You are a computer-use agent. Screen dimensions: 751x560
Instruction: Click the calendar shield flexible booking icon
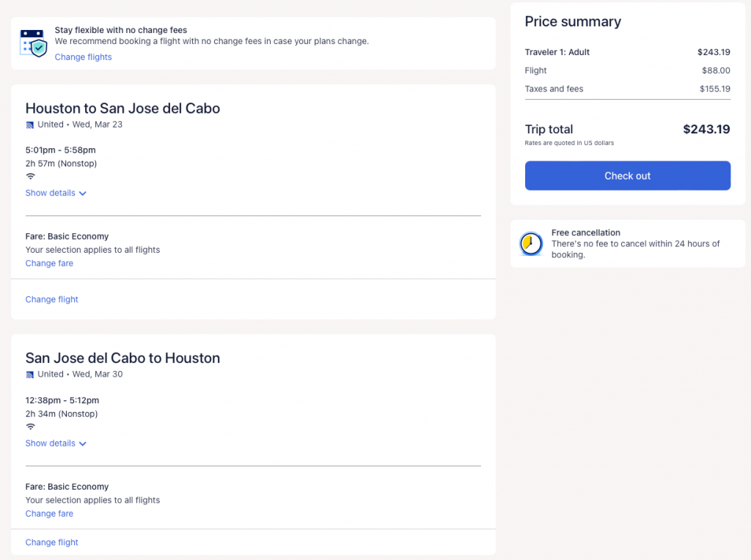point(34,43)
